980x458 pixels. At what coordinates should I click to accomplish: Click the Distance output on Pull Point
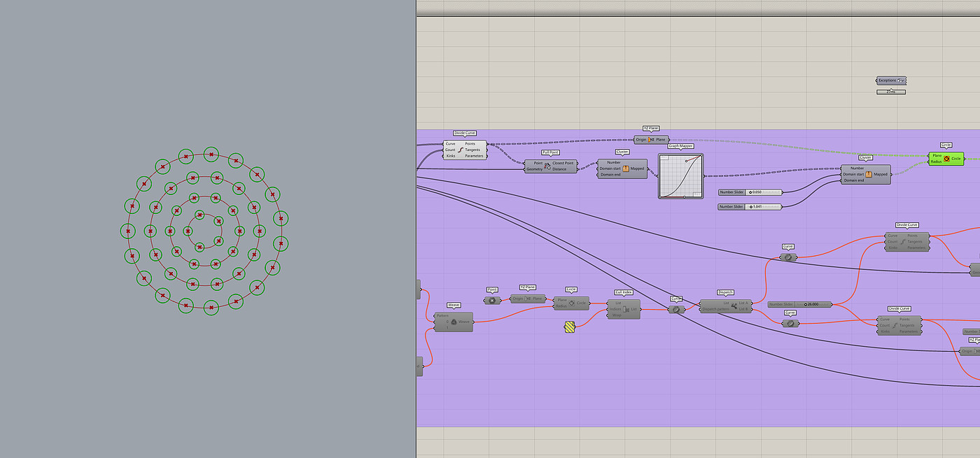coord(559,169)
